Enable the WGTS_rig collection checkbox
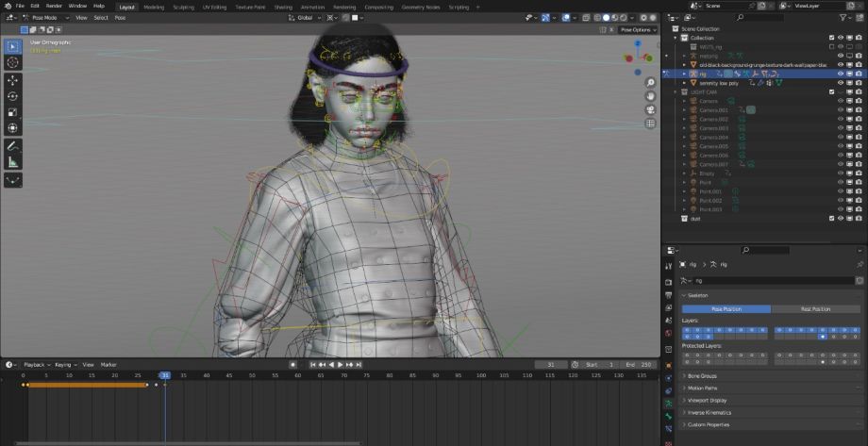Viewport: 868px width, 446px height. 831,47
